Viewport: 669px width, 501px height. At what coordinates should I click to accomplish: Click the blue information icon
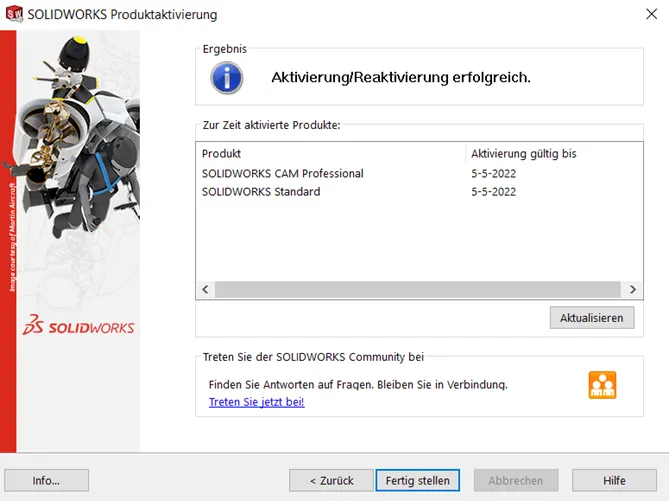coord(227,78)
